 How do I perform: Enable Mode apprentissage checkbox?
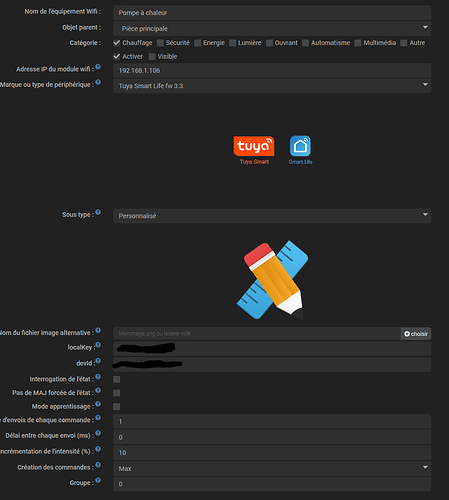pos(117,407)
